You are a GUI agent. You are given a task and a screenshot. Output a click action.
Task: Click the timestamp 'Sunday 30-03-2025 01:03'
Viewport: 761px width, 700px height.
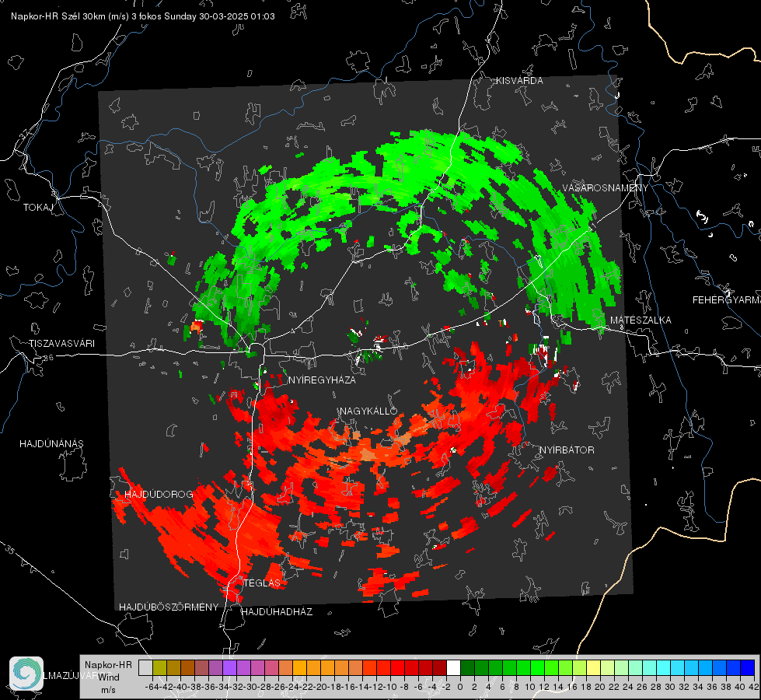point(219,16)
